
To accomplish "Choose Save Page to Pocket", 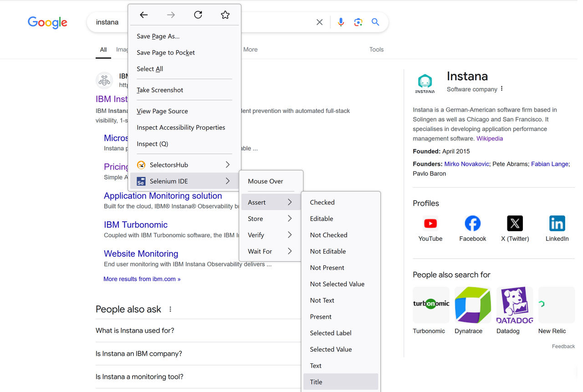I will coord(184,53).
